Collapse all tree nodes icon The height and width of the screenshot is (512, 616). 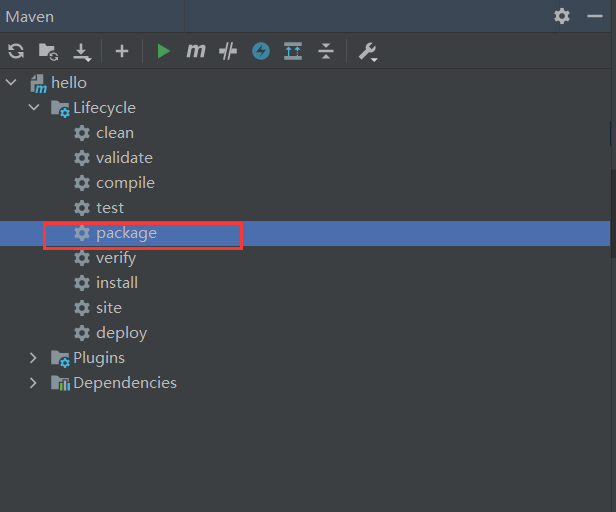click(x=326, y=51)
